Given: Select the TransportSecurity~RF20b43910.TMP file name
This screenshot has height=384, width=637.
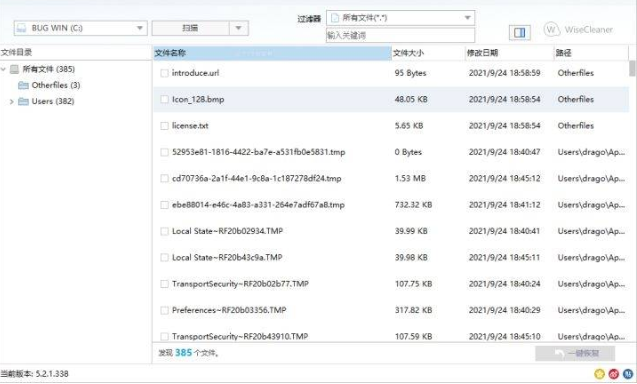Looking at the screenshot, I should (x=240, y=336).
